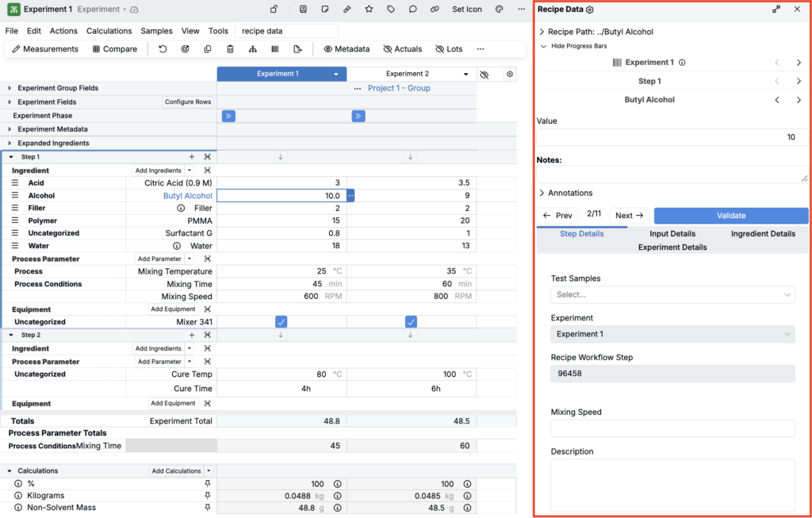Open the Test Samples select dropdown
Viewport: 812px width, 518px height.
(672, 294)
